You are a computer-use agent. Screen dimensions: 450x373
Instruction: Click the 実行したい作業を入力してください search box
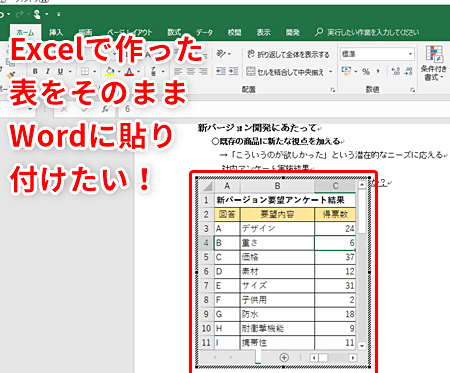[367, 32]
